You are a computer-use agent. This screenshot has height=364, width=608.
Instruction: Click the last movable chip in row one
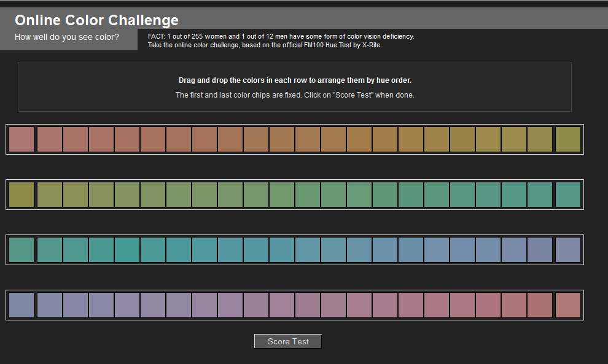tap(540, 139)
